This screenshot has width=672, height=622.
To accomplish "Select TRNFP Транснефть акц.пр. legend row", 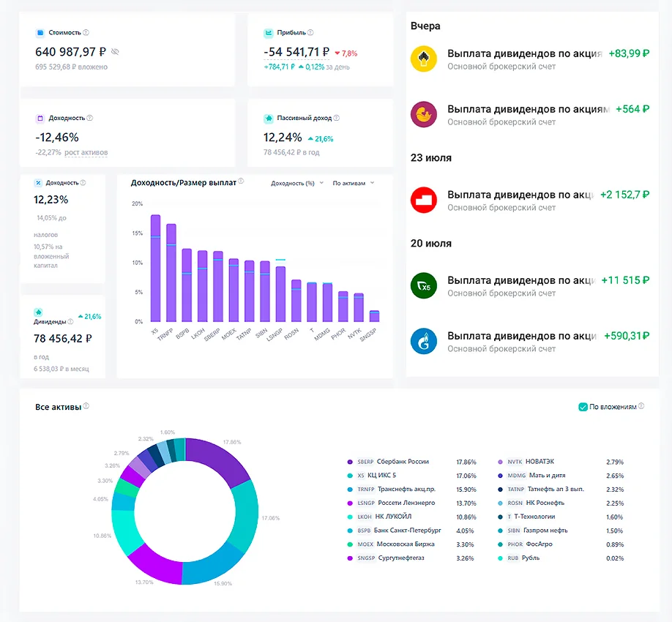I will 411,490.
